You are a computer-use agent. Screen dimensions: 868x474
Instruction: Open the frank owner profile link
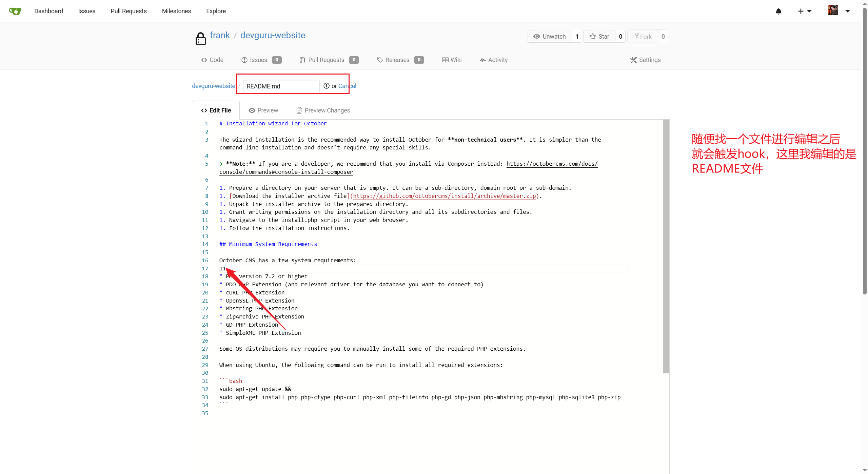(220, 35)
